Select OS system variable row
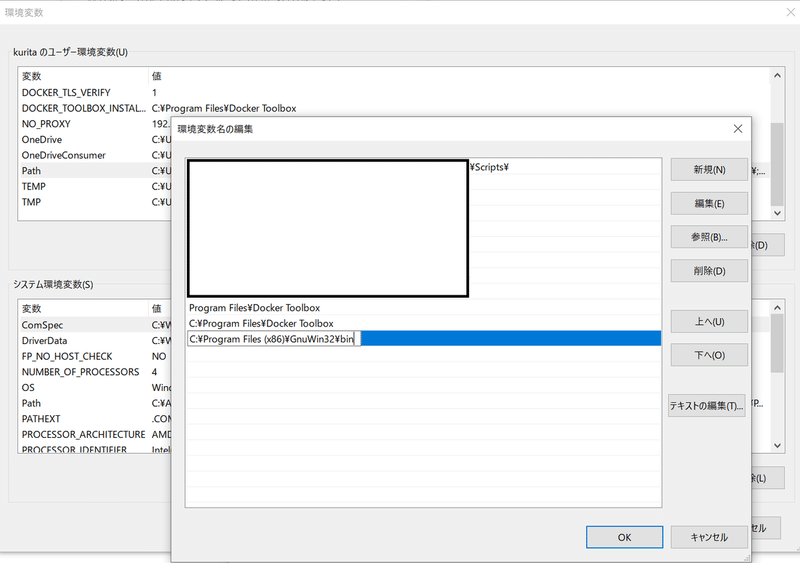 96,387
